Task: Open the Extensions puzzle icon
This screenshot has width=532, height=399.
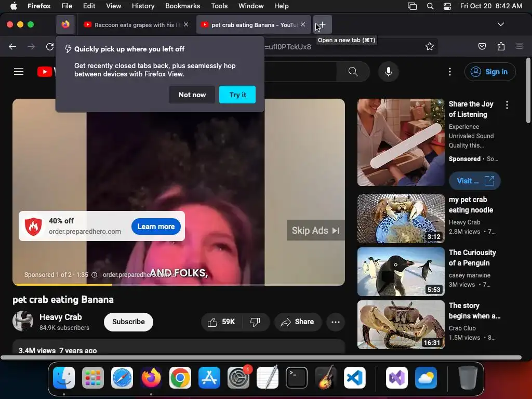Action: (x=501, y=46)
